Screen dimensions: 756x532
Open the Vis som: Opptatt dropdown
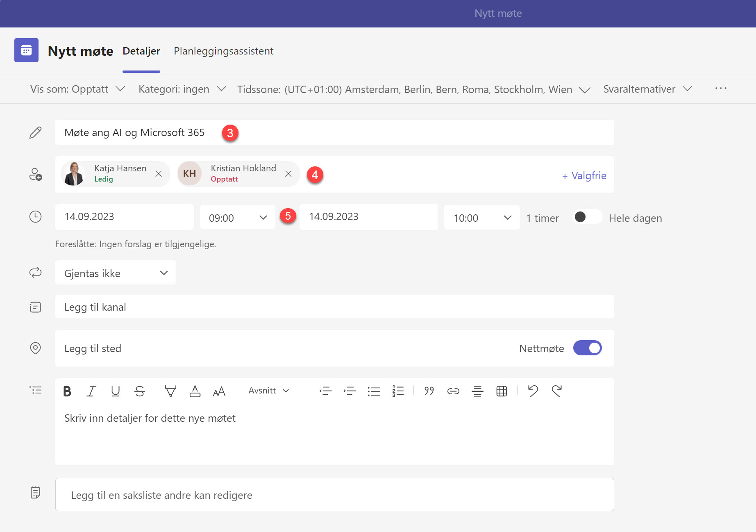[77, 89]
